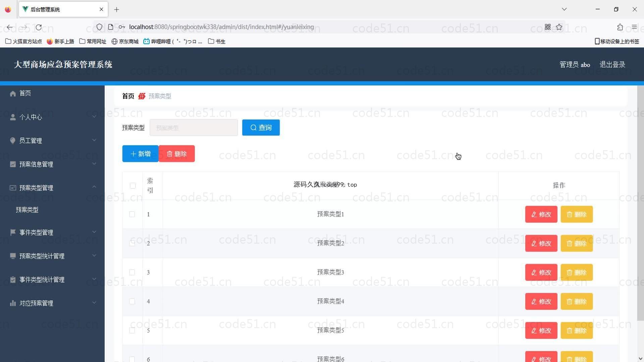Open the browser hamburger menu
This screenshot has width=644, height=362.
(634, 27)
